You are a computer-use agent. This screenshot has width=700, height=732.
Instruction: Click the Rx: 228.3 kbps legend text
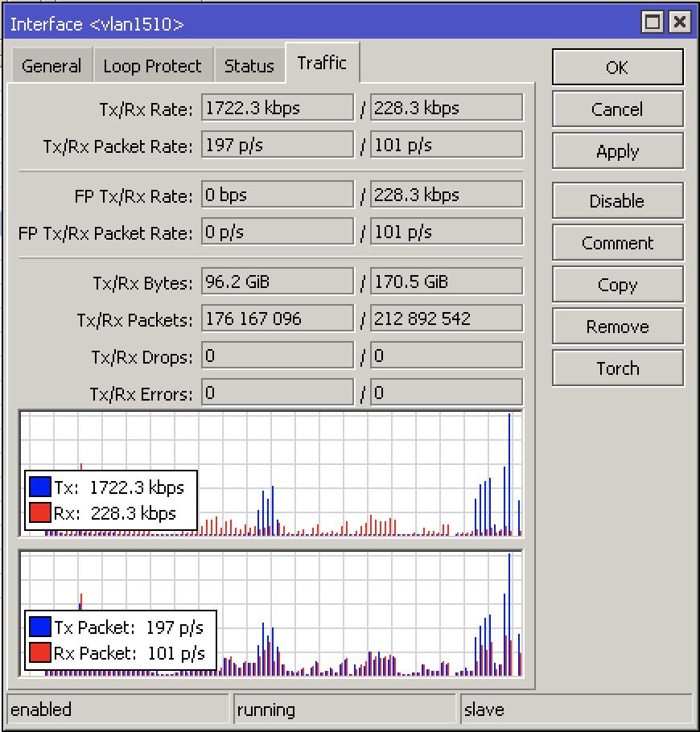pyautogui.click(x=115, y=513)
